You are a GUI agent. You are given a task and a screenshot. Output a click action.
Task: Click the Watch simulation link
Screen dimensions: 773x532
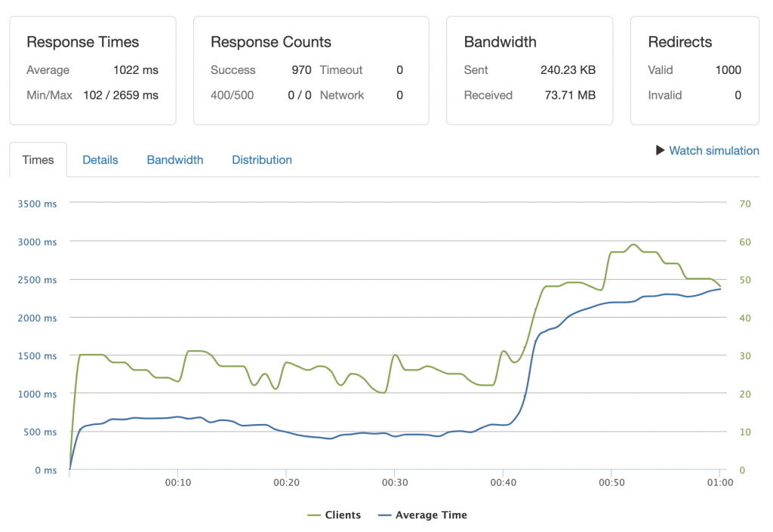714,151
